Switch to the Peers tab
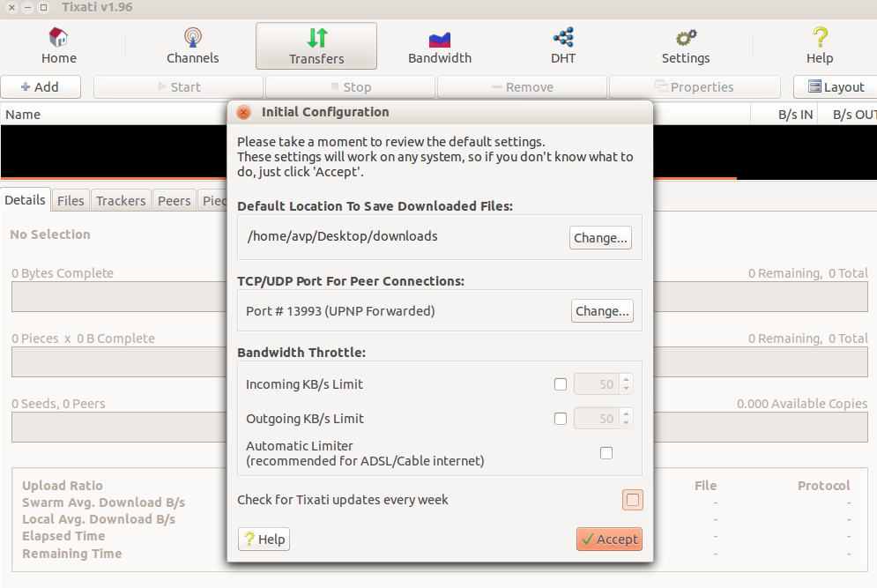The height and width of the screenshot is (588, 877). click(x=174, y=200)
